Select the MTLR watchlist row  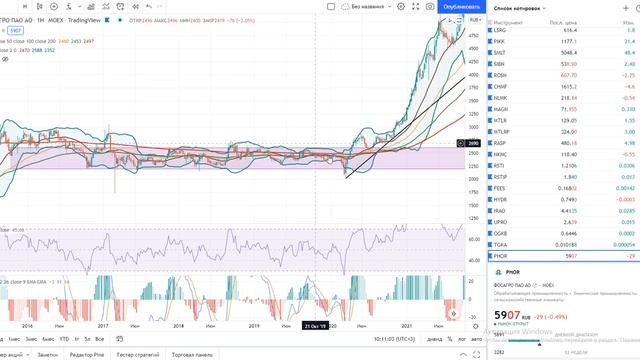[x=563, y=121]
